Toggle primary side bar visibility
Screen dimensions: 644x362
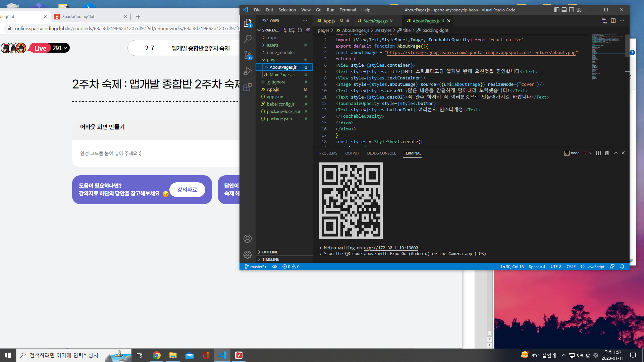tap(557, 10)
